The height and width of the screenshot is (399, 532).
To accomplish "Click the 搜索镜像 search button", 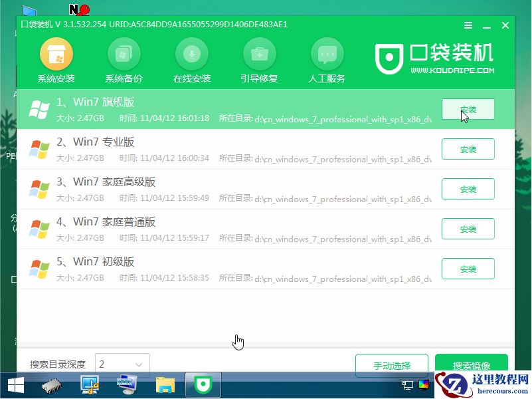I will pos(471,365).
